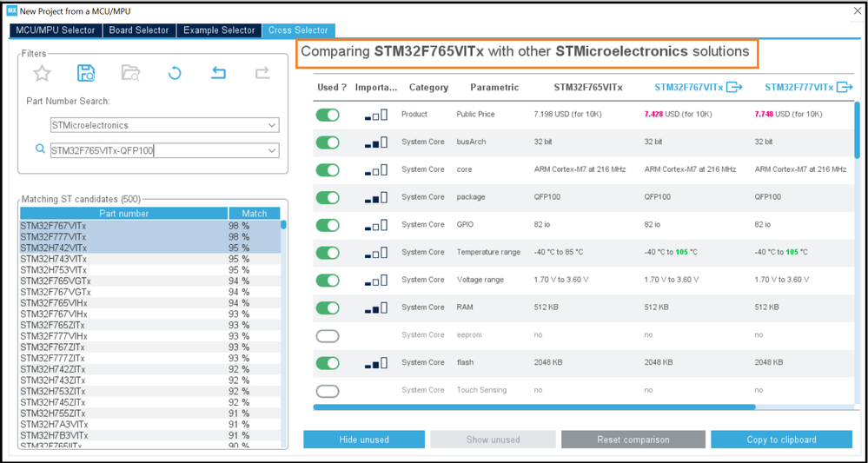
Task: Click the redo arrow icon in Filters
Action: [262, 73]
